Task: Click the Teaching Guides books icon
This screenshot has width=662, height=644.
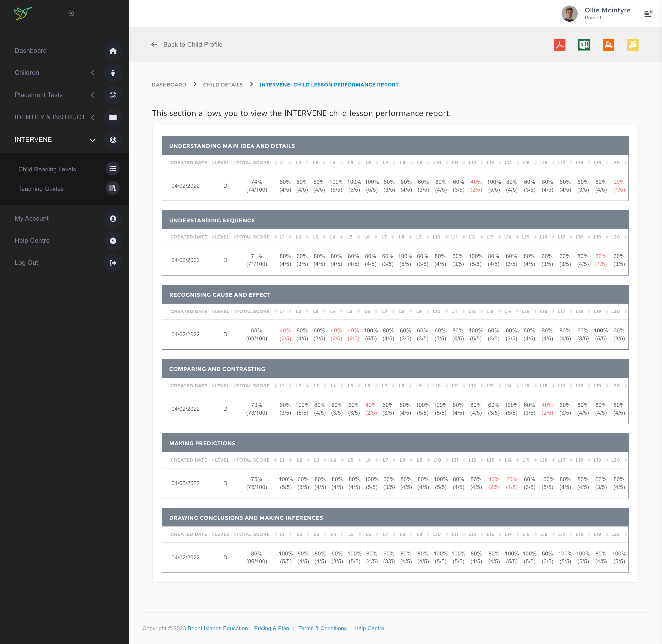Action: click(113, 188)
